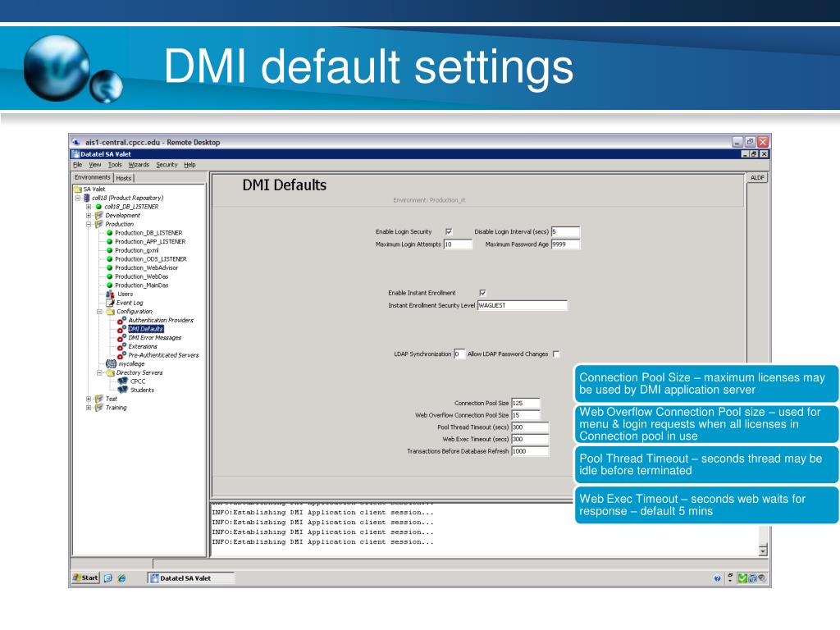
Task: Click the mycollege globe icon
Action: click(111, 363)
